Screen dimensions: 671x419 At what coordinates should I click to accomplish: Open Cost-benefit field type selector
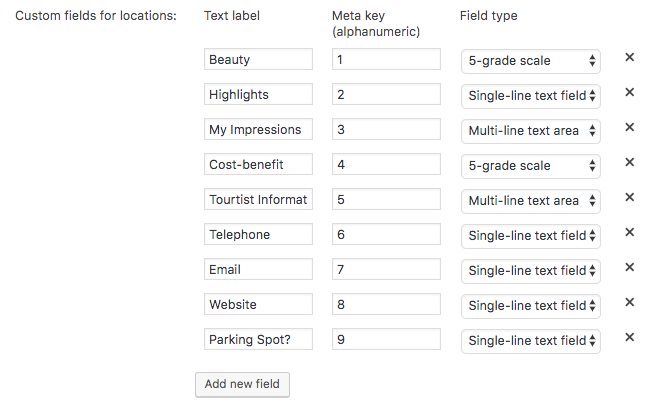(x=530, y=166)
